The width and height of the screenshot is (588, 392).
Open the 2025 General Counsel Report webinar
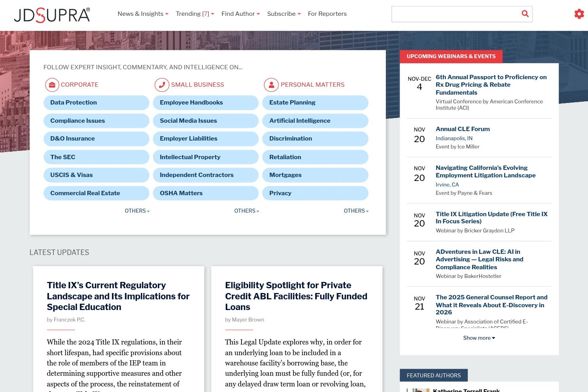(x=491, y=305)
